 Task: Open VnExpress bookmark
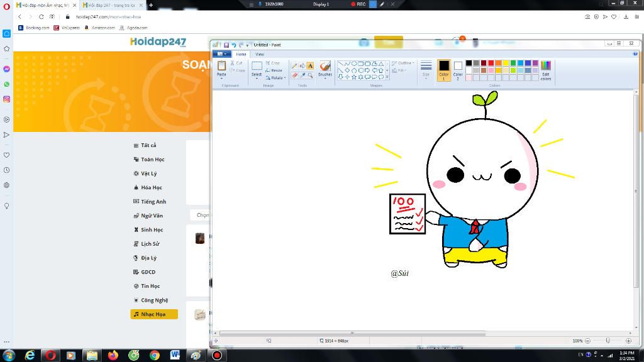(x=67, y=28)
